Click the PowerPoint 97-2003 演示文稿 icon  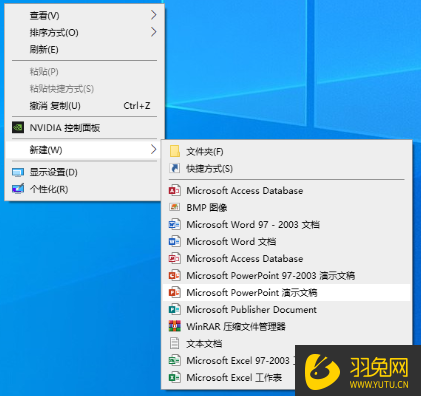175,275
